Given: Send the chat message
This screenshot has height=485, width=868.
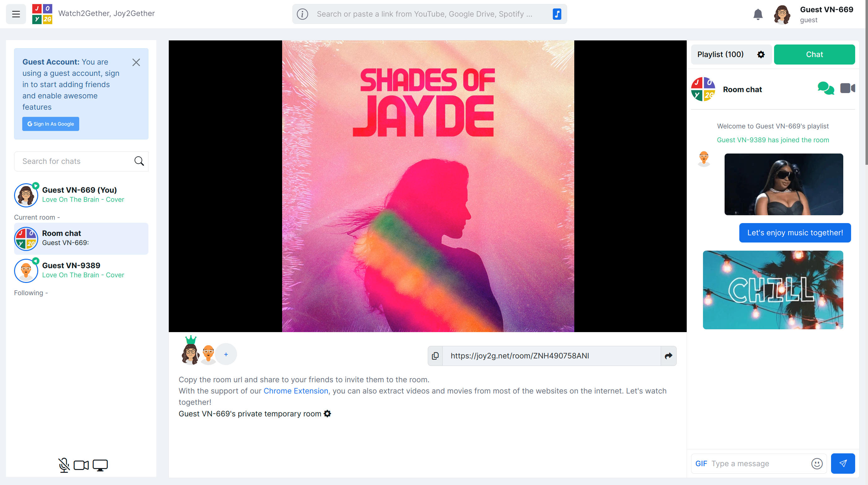Looking at the screenshot, I should [x=843, y=463].
